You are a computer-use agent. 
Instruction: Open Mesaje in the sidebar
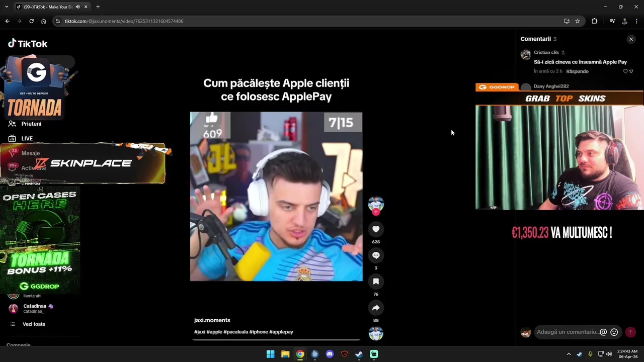point(24,153)
